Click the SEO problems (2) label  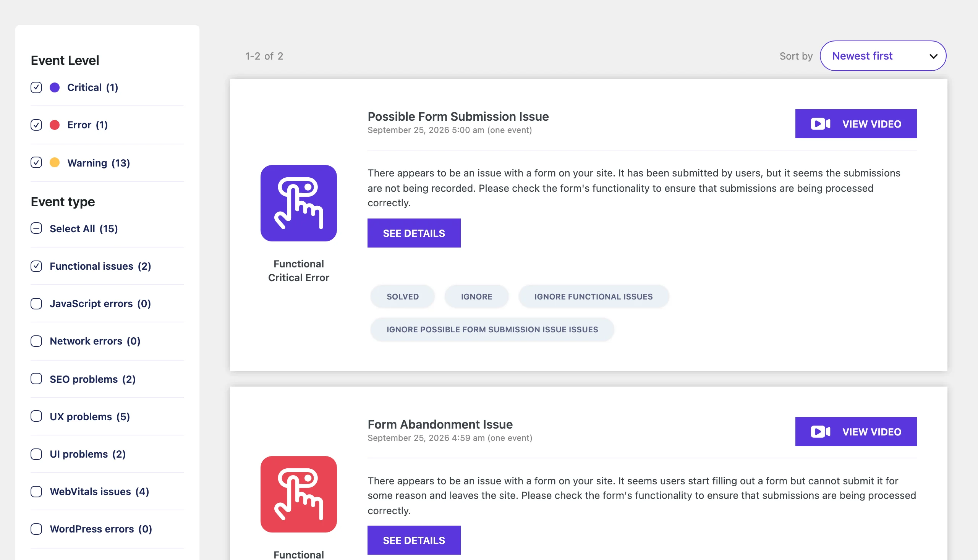tap(93, 379)
